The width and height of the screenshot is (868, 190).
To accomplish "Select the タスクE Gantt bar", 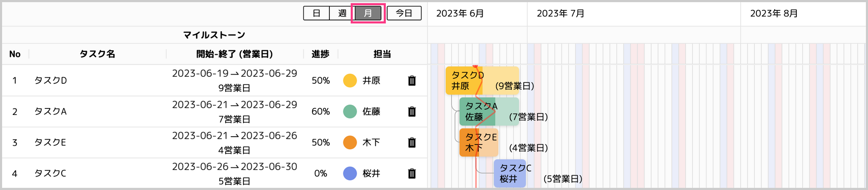I will point(479,142).
